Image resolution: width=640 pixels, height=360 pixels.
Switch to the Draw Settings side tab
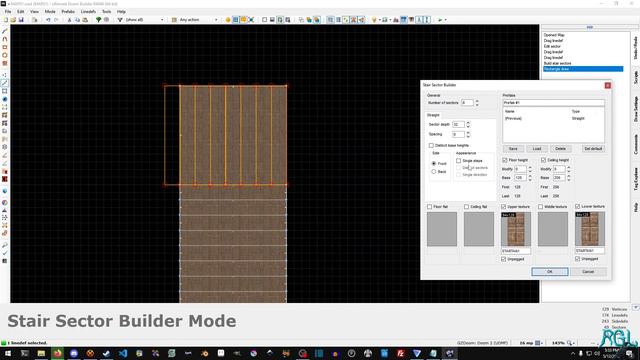[x=636, y=109]
